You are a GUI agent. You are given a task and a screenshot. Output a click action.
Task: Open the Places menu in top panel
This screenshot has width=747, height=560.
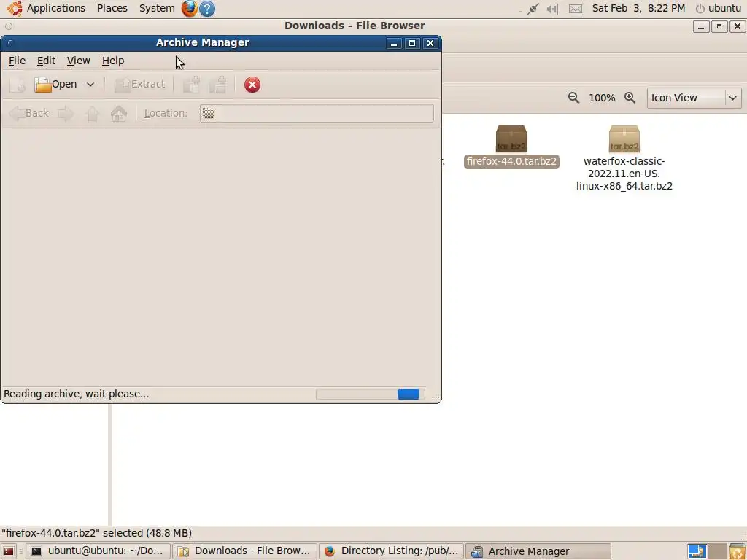point(112,8)
